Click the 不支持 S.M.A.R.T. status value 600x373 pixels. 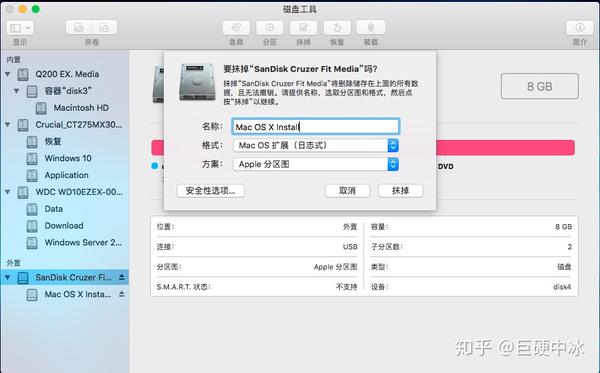tap(346, 287)
